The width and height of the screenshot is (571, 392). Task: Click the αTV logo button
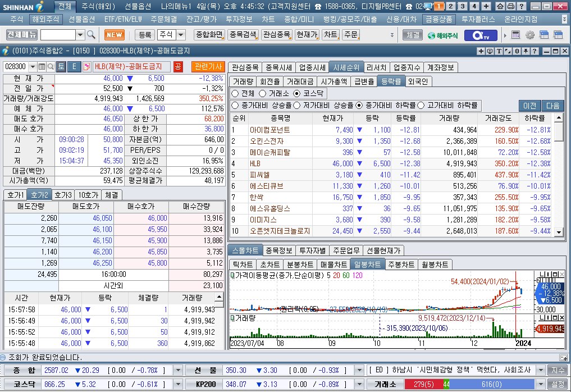(x=481, y=35)
